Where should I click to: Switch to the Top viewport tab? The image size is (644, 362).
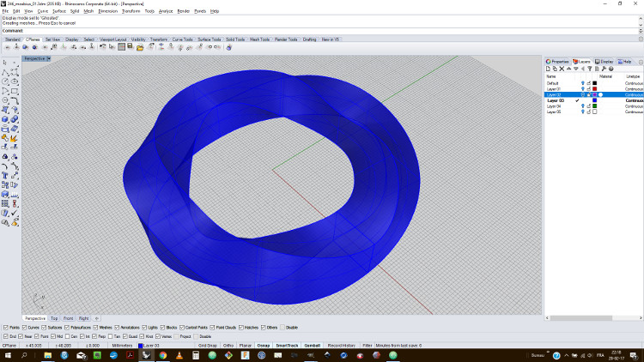click(54, 318)
